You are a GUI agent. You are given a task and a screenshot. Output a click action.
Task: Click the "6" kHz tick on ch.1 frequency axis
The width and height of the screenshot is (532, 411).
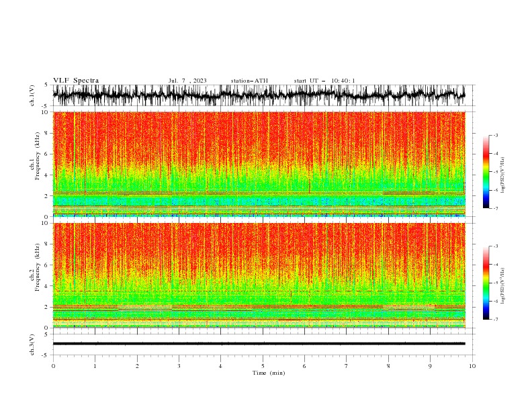point(46,154)
